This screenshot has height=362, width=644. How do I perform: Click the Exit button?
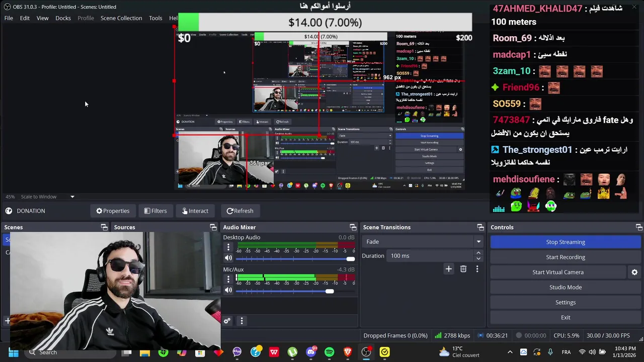(566, 317)
